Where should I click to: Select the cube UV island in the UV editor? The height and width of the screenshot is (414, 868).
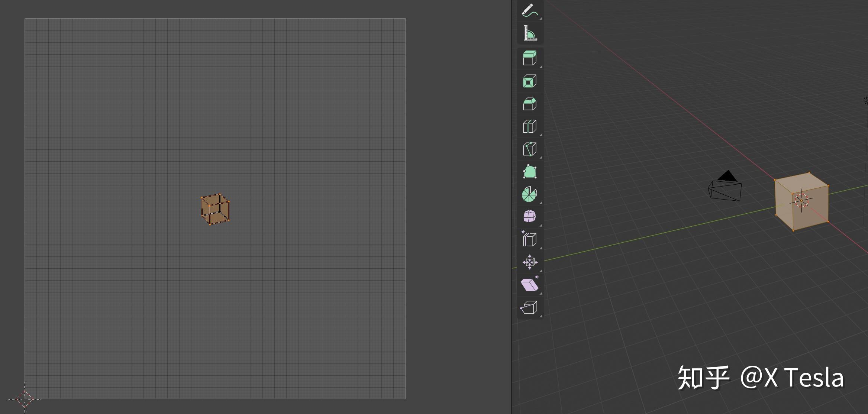click(x=215, y=209)
